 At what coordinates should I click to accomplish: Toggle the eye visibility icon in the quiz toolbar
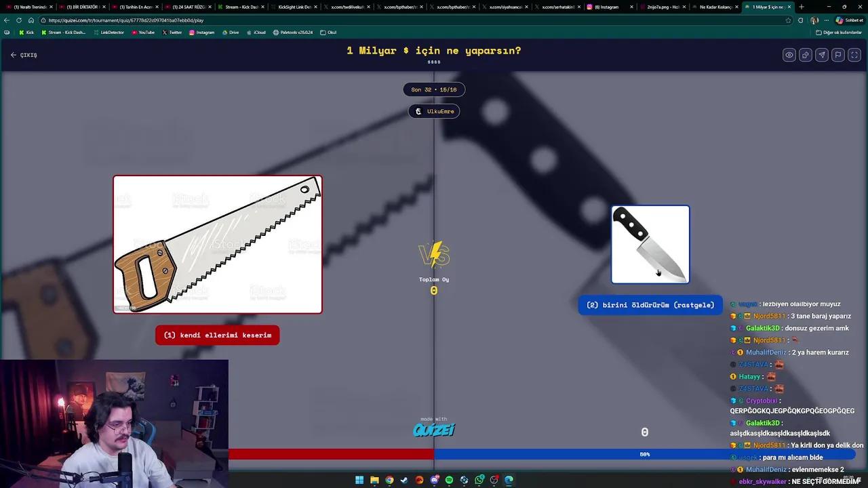pos(789,55)
